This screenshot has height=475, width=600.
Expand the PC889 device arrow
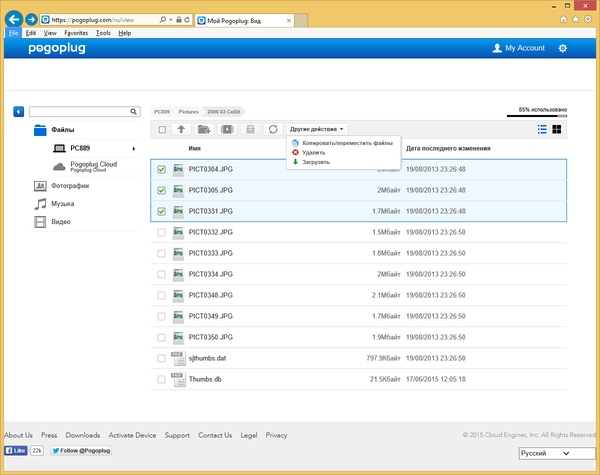134,148
